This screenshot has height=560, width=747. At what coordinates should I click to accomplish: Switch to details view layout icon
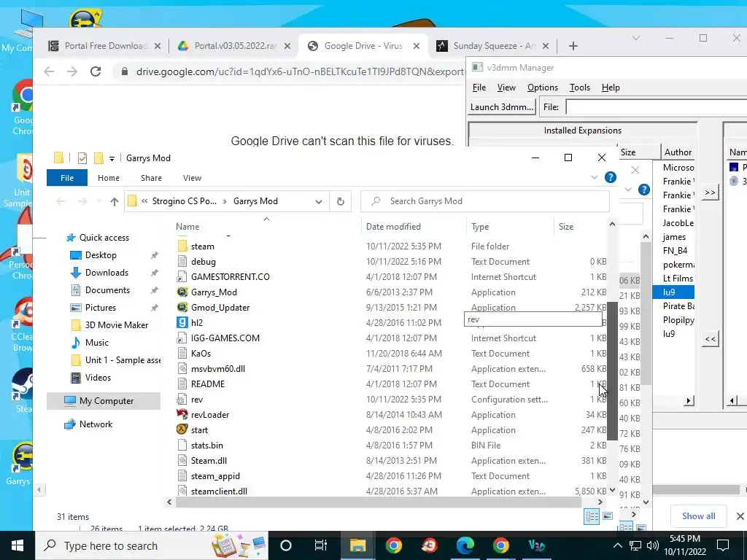592,516
